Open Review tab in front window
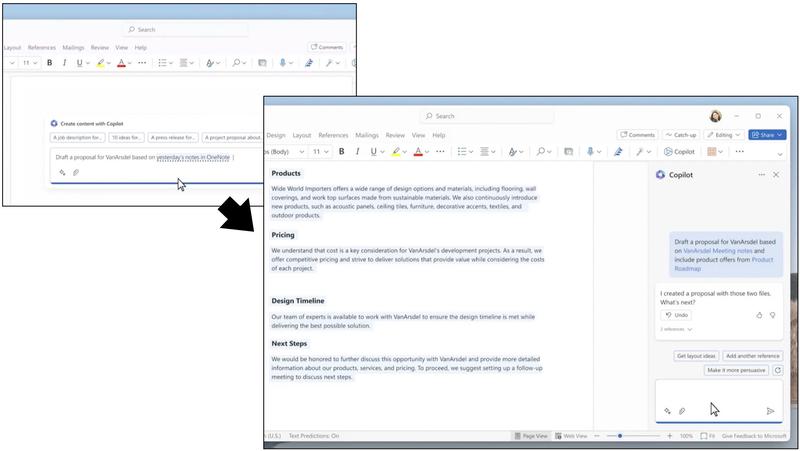 tap(395, 135)
